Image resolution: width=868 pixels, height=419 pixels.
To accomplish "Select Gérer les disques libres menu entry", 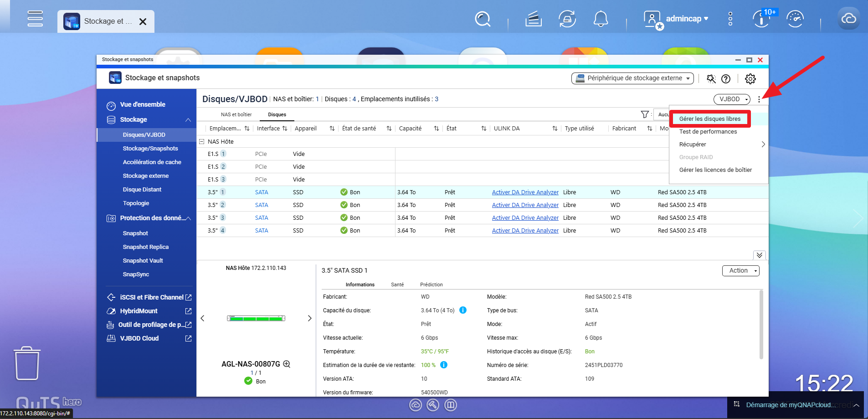I will point(710,119).
